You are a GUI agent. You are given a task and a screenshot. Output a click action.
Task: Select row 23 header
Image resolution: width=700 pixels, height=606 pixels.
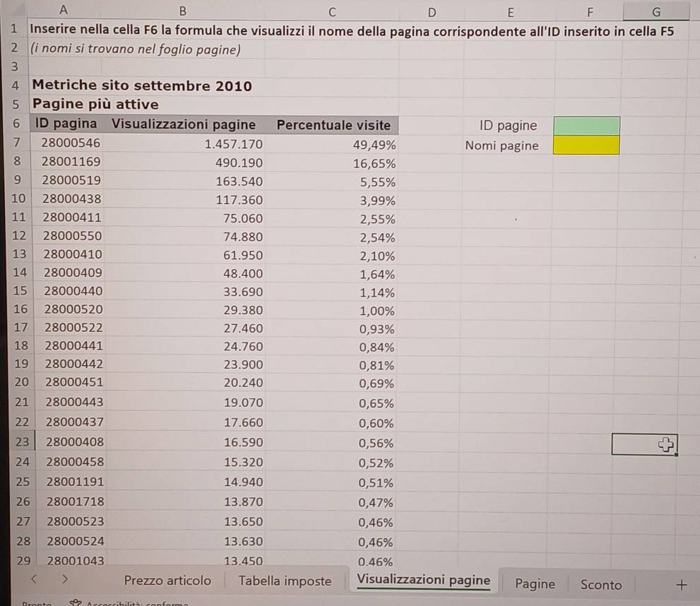click(x=21, y=442)
